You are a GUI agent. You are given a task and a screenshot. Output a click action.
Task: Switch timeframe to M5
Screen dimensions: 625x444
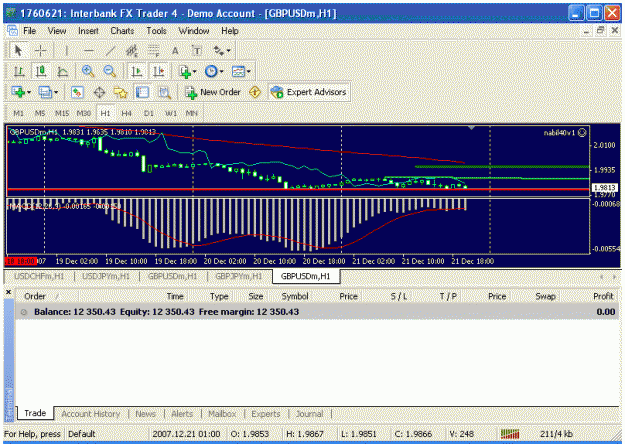pos(40,113)
